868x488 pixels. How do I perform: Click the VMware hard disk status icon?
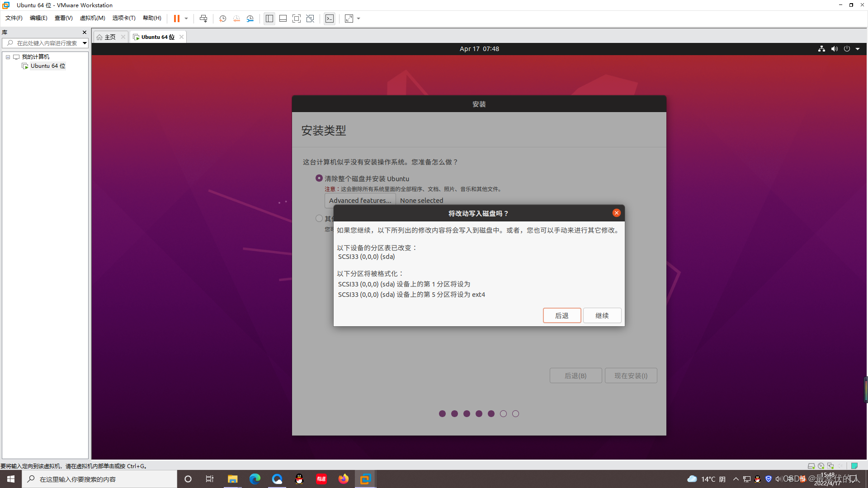click(811, 466)
